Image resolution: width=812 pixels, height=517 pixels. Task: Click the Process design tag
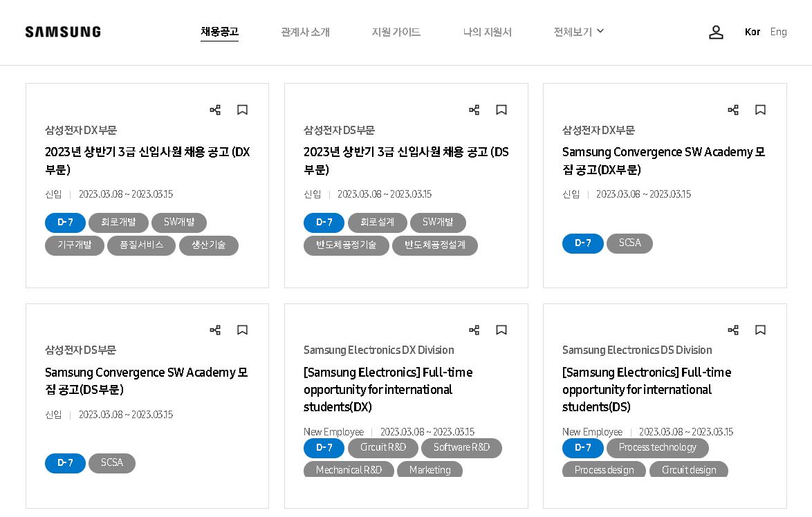(x=605, y=469)
